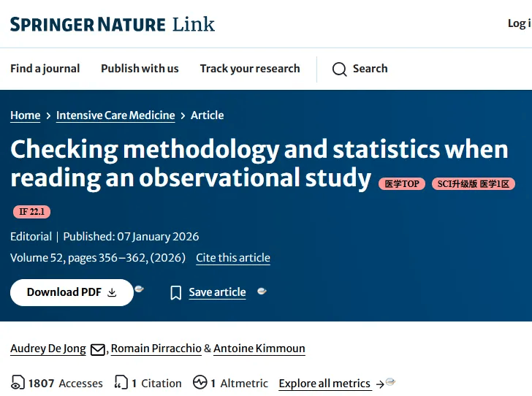Click the search magnifier icon
Viewport: 532px width, 396px height.
(339, 69)
